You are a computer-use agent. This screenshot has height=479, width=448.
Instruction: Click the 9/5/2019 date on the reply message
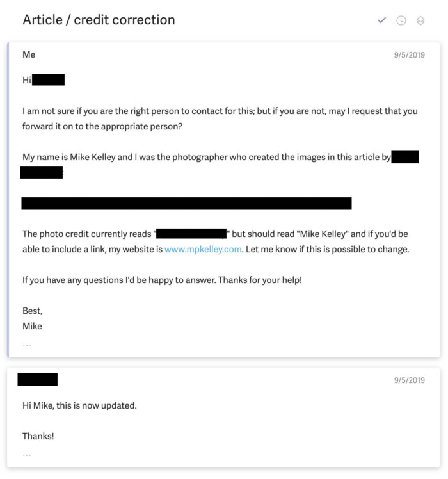tap(409, 380)
